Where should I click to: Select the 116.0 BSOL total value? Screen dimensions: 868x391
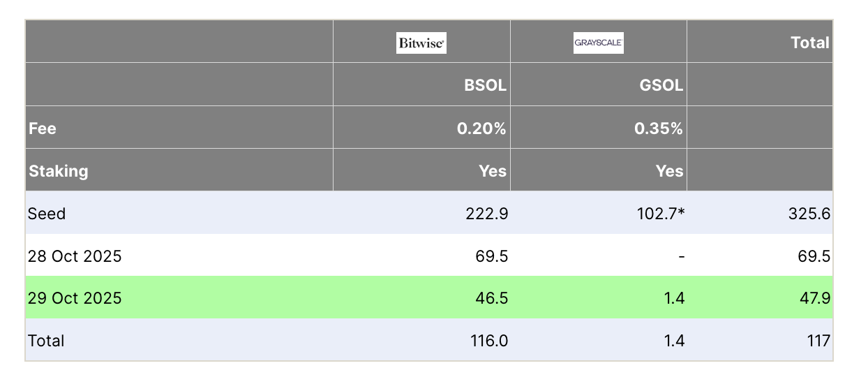[x=490, y=341]
